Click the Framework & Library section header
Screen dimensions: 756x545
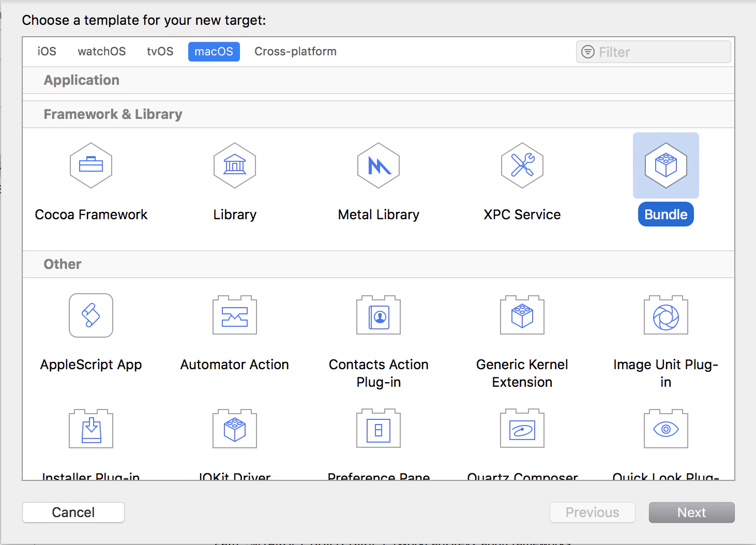(x=379, y=114)
